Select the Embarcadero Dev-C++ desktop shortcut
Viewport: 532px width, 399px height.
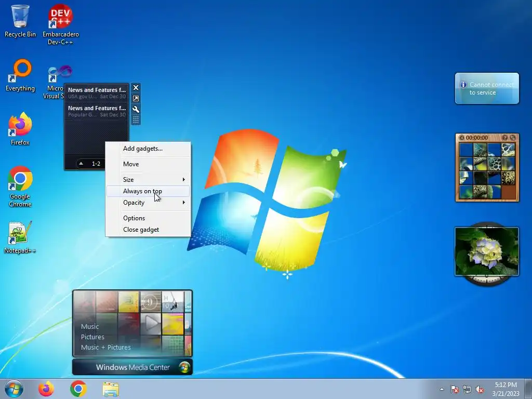(60, 24)
